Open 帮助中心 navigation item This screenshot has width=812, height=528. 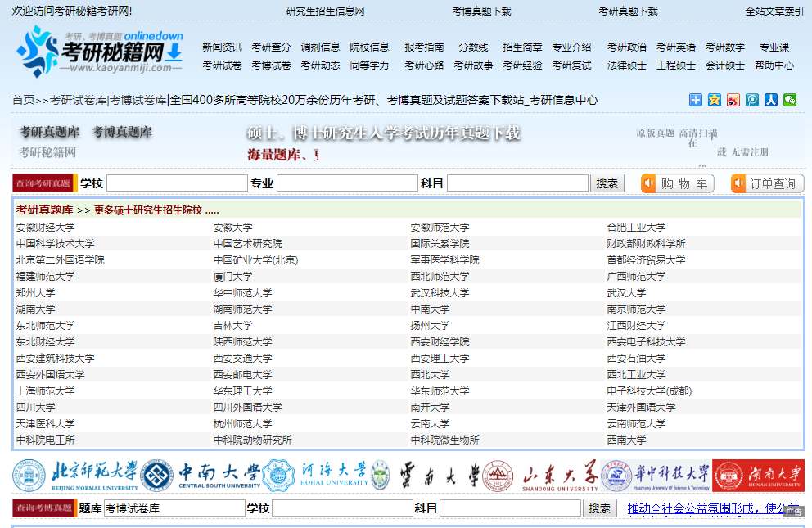pyautogui.click(x=774, y=65)
